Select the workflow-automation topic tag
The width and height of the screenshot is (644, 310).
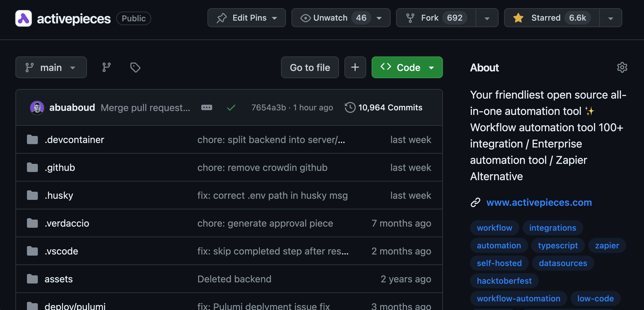coord(519,298)
